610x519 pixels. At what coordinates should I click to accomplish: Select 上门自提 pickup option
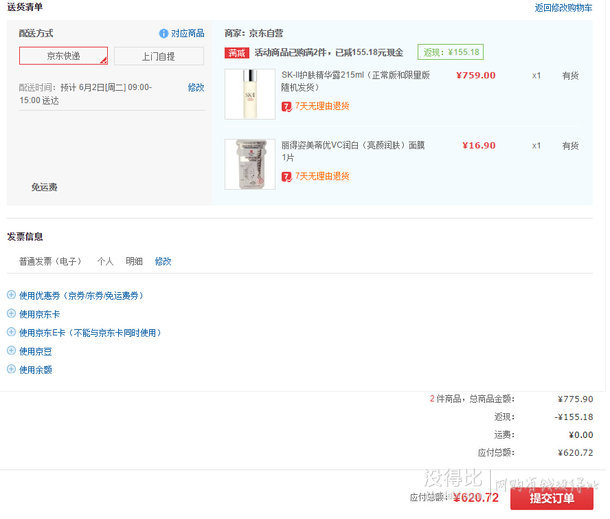click(159, 56)
